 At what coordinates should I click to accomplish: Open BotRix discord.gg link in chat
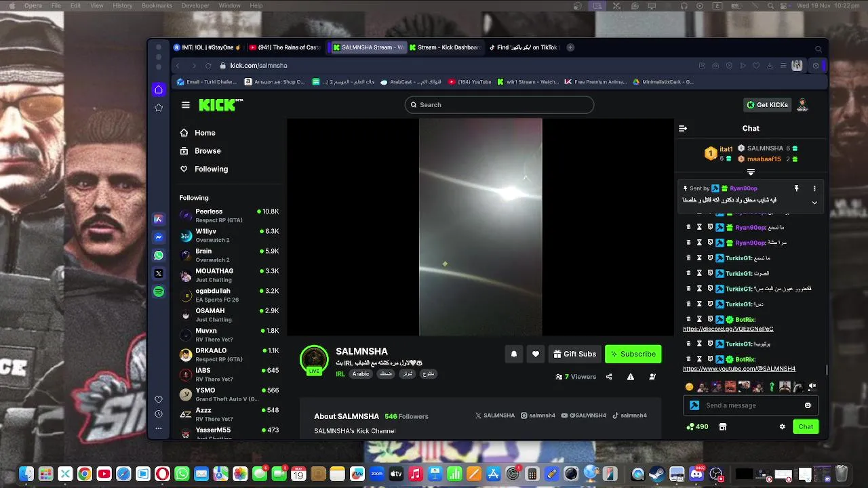point(728,329)
